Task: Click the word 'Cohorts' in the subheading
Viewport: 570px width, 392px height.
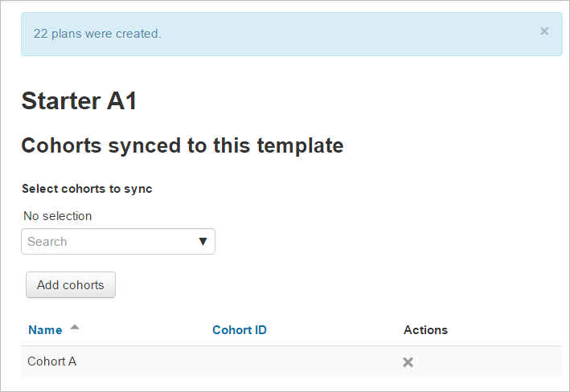Action: tap(61, 145)
